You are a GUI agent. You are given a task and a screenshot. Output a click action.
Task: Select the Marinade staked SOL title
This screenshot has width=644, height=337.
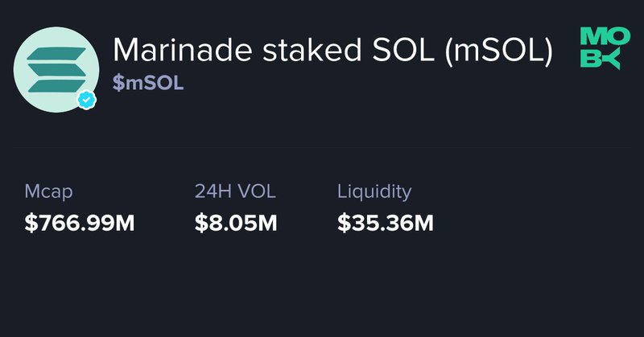click(x=332, y=50)
